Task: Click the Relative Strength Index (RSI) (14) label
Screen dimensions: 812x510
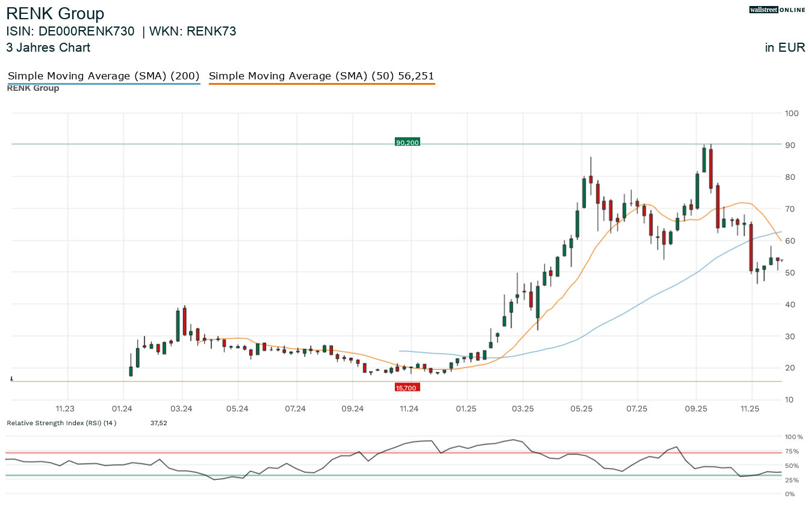Action: [x=61, y=423]
